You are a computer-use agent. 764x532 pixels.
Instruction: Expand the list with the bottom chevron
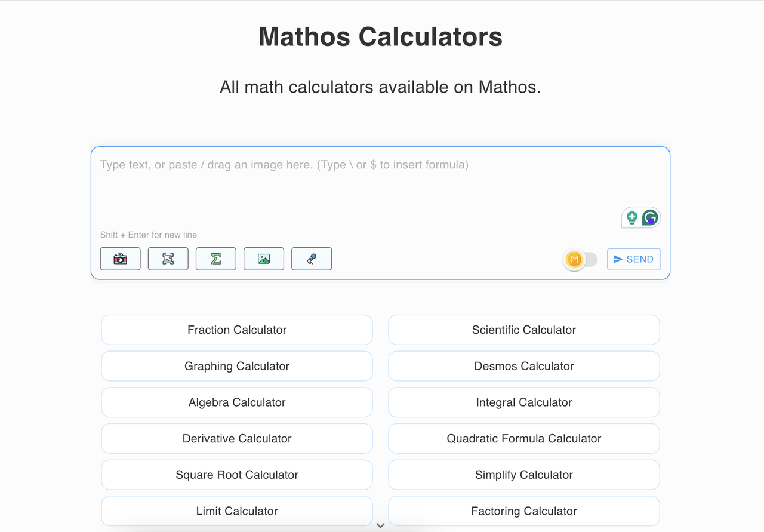381,525
